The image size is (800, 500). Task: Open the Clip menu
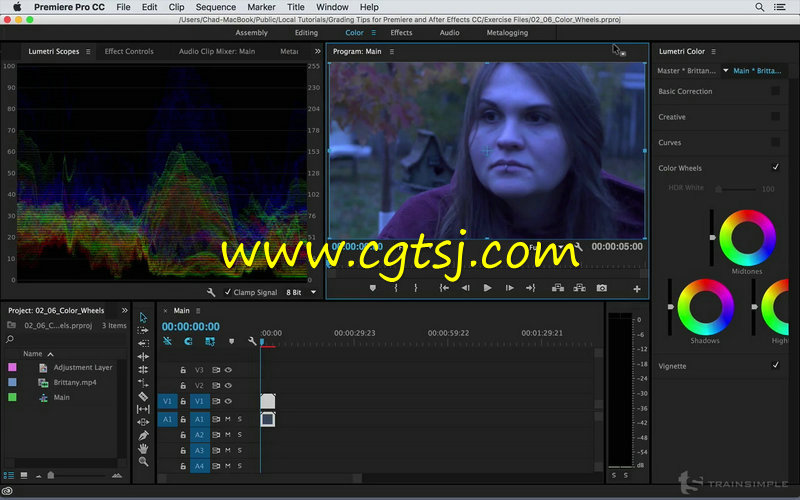pyautogui.click(x=177, y=7)
